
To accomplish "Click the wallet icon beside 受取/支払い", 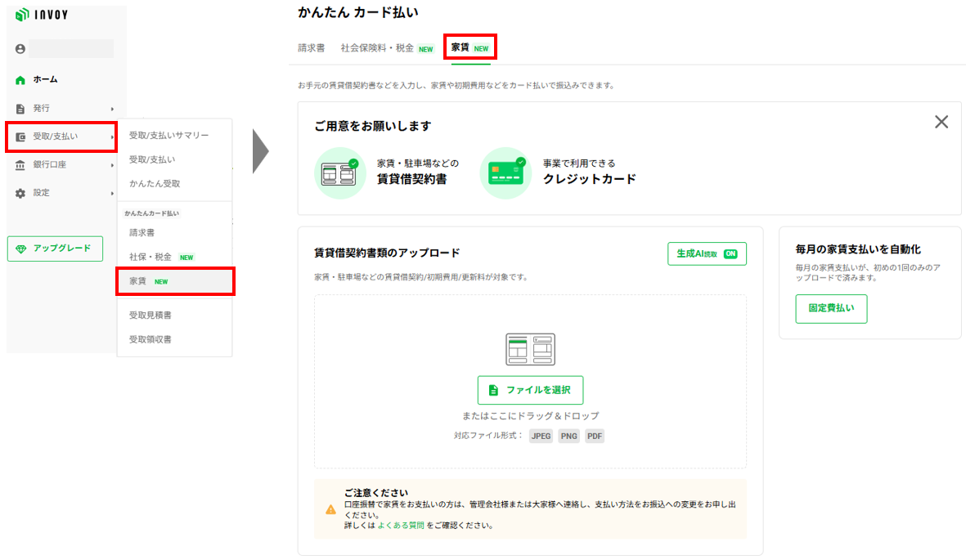I will coord(20,137).
